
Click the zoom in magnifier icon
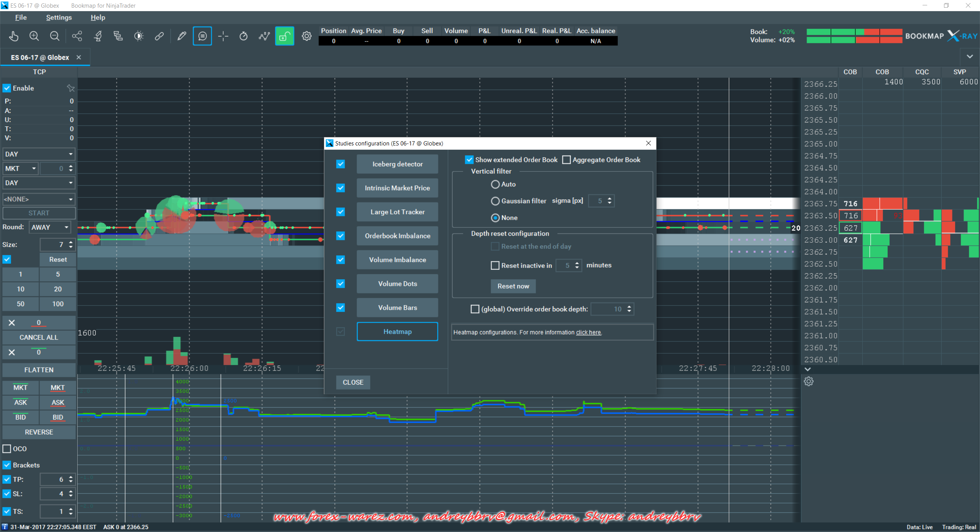coord(34,36)
